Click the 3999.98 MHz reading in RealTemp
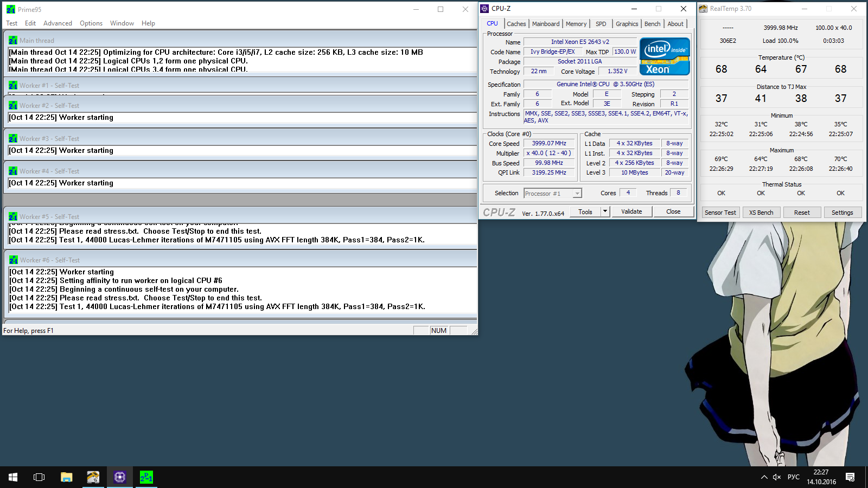868x488 pixels. tap(781, 28)
